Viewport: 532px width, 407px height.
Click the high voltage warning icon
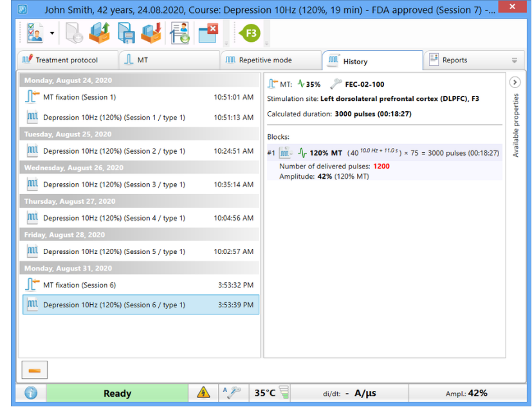tap(203, 393)
